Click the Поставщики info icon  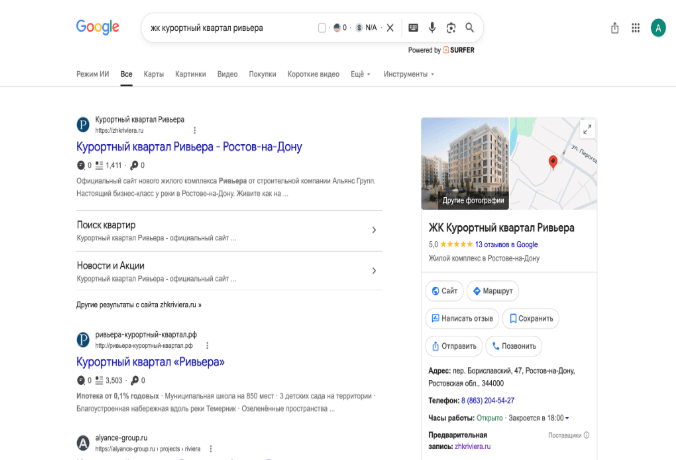point(586,435)
